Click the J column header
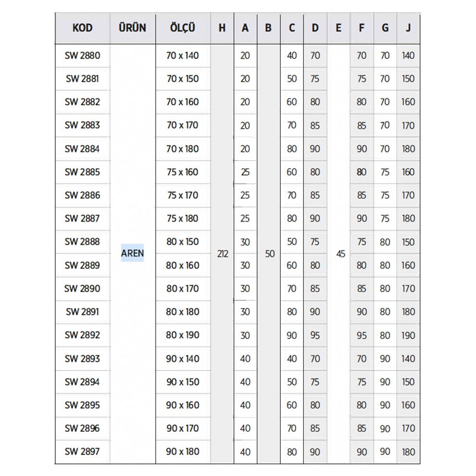 click(408, 28)
